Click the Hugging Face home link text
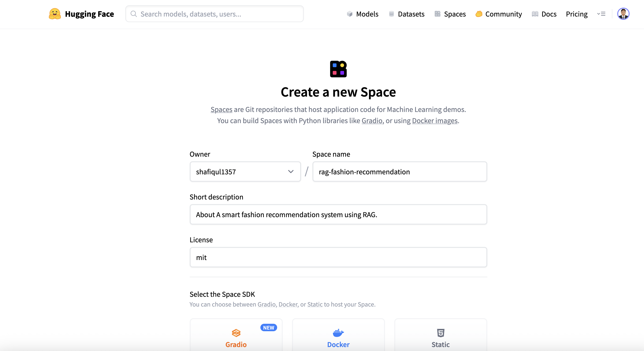The height and width of the screenshot is (351, 644). point(90,14)
